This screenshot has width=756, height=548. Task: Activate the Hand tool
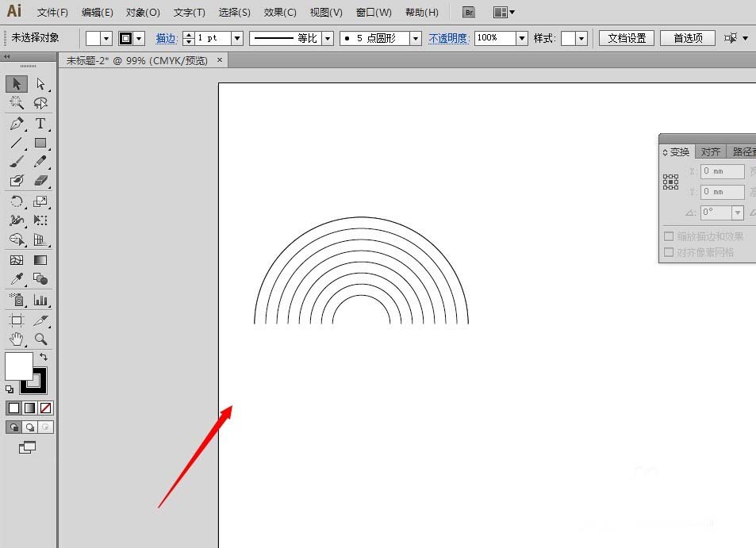[17, 339]
